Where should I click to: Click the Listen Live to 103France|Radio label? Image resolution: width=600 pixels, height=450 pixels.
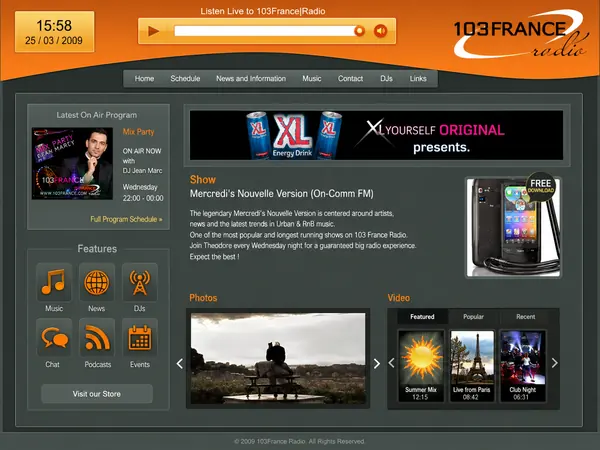tap(263, 11)
